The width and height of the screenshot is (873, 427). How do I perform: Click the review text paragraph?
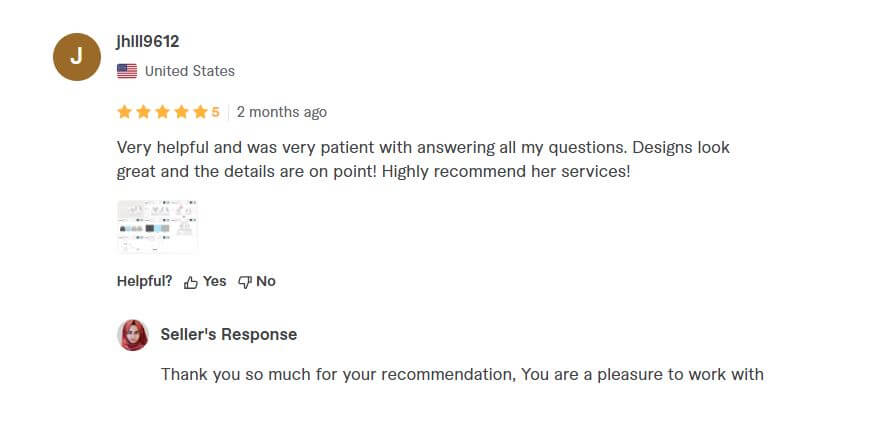click(423, 160)
